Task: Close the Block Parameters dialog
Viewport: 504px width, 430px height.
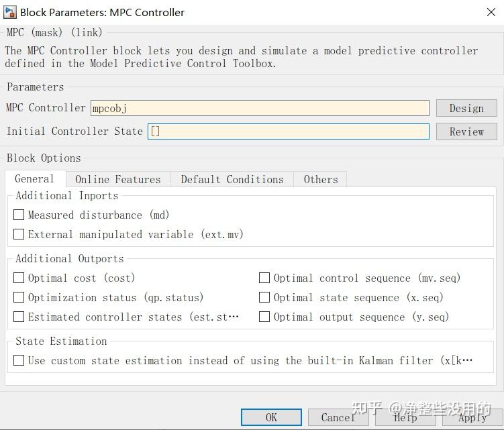Action: tap(491, 12)
